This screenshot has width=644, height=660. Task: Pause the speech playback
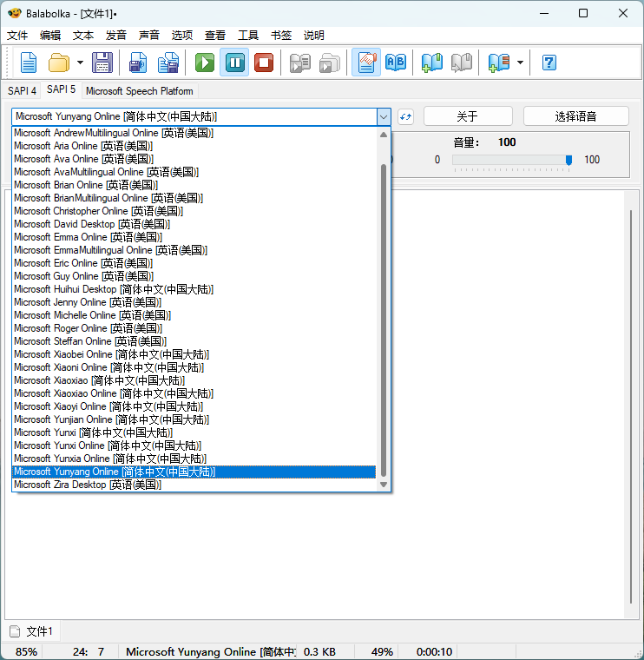point(234,63)
